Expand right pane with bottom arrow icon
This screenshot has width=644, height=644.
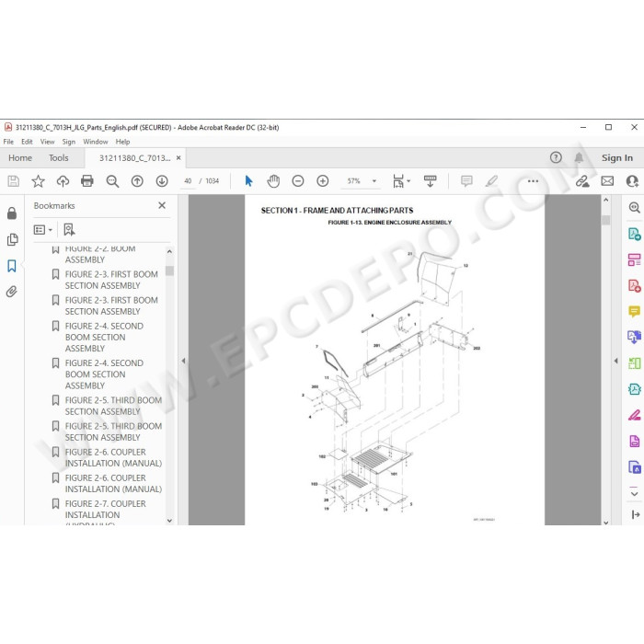point(636,514)
